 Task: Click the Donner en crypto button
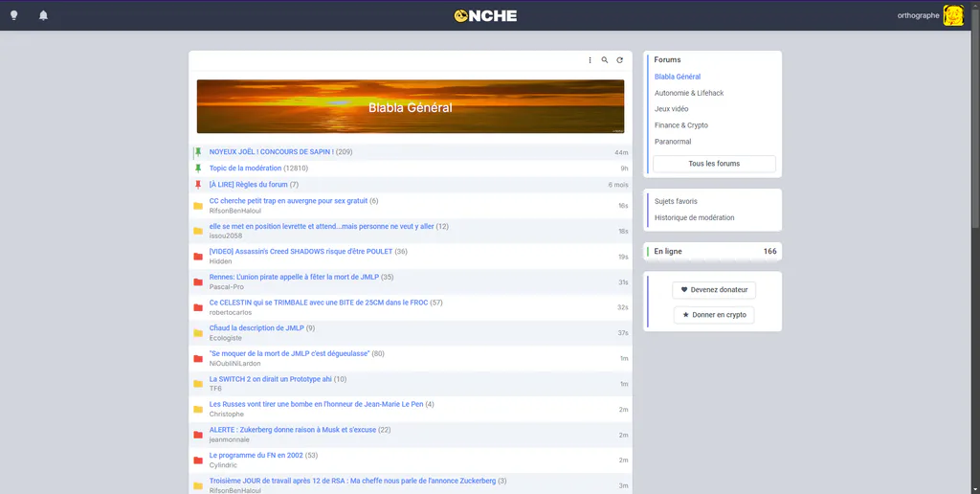pos(714,315)
